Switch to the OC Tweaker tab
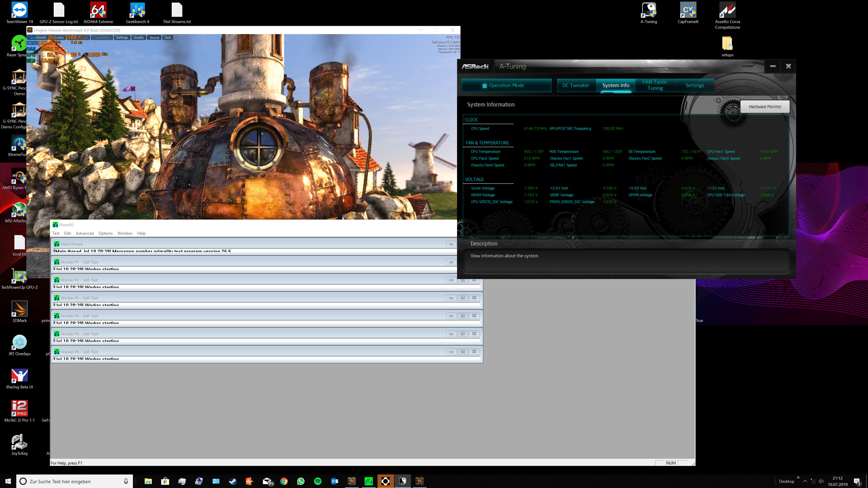This screenshot has width=868, height=488. (576, 85)
